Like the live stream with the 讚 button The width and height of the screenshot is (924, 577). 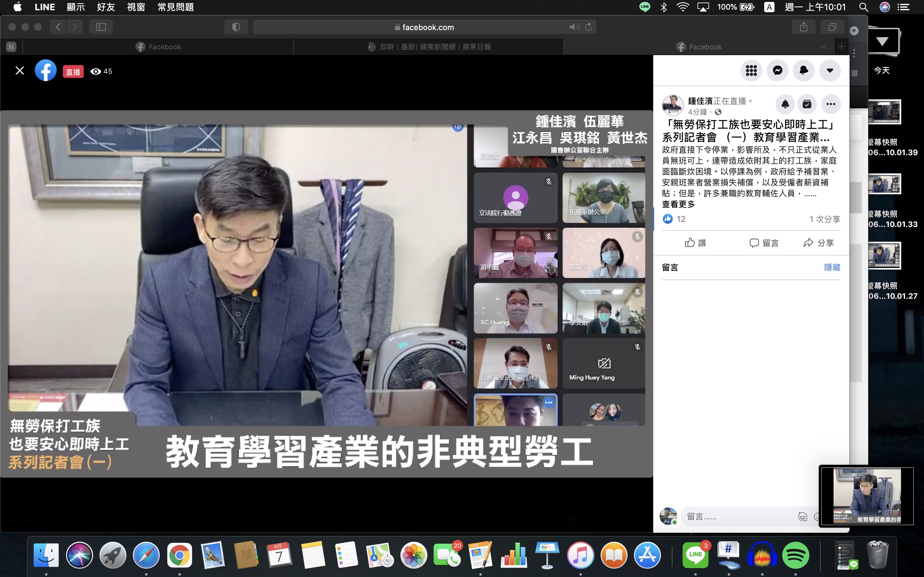[695, 243]
